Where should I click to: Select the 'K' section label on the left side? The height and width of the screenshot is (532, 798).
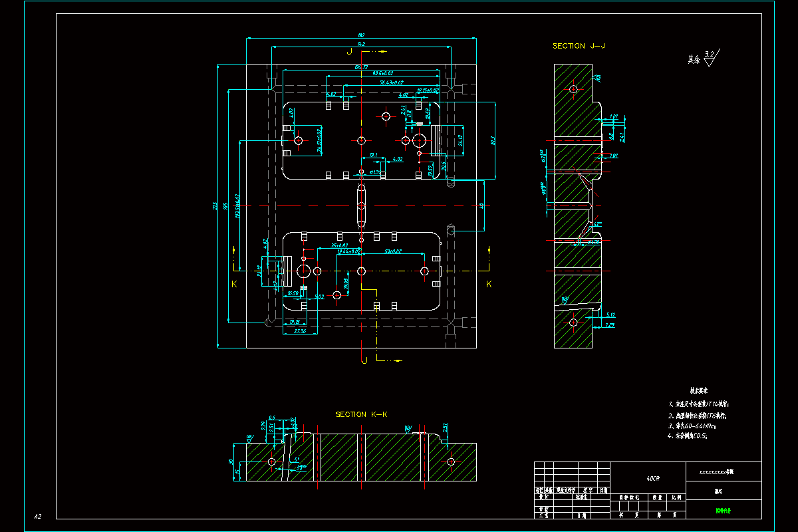point(234,284)
